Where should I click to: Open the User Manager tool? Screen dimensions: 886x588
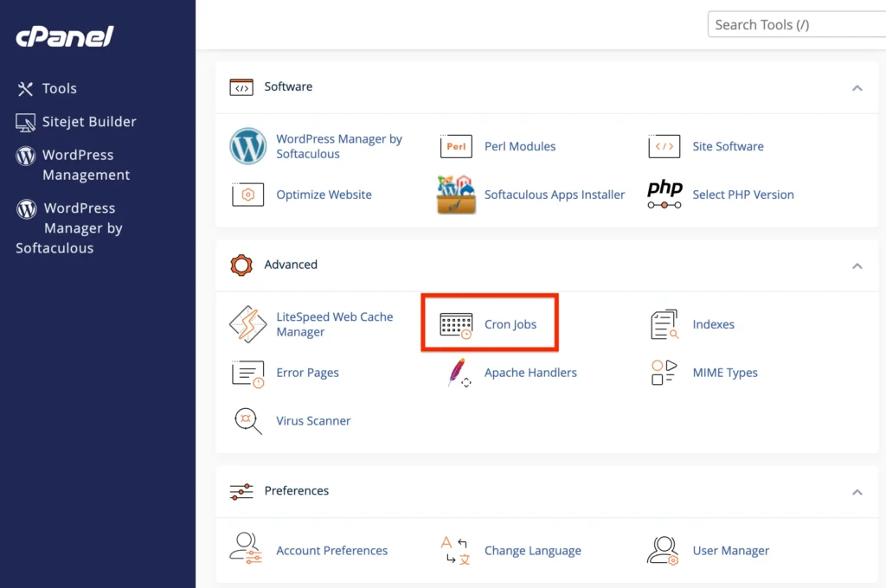[x=730, y=551]
